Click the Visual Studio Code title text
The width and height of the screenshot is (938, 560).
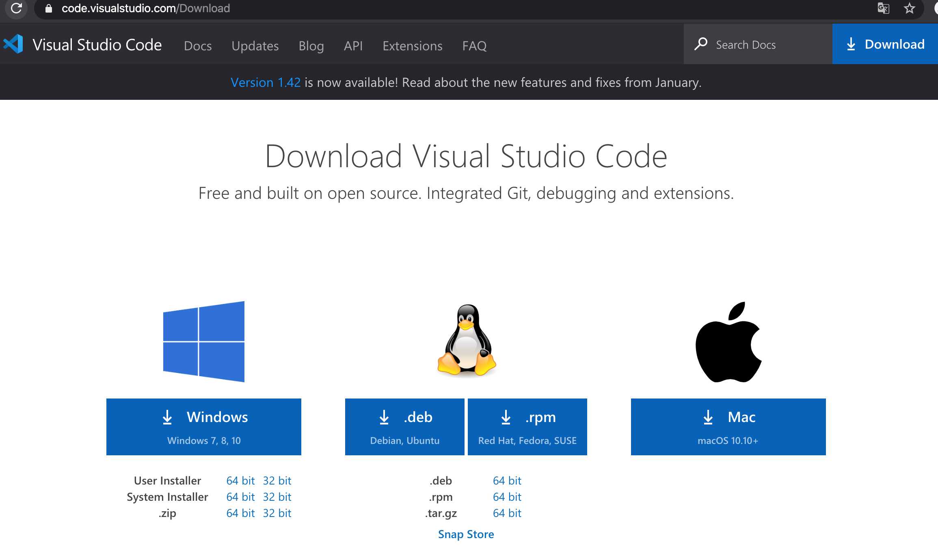[x=97, y=45]
